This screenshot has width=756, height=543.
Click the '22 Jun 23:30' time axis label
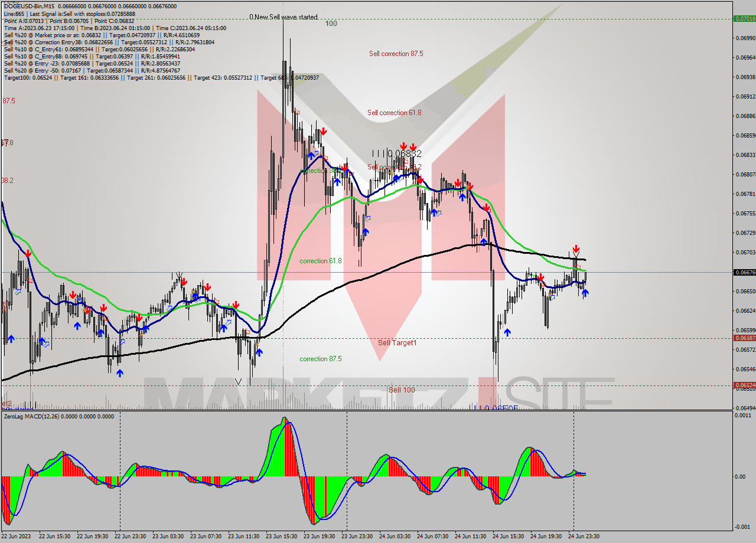(x=129, y=537)
